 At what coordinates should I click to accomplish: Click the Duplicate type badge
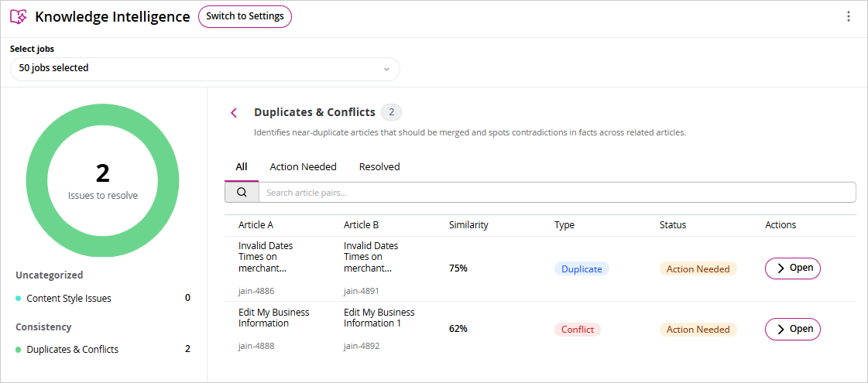pos(582,269)
